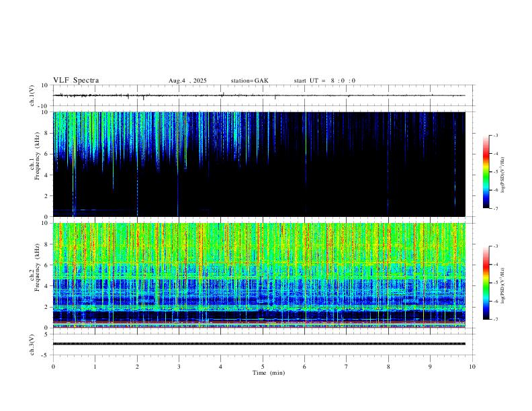Click the "4" tick on ch.1 Frequency axis
The height and width of the screenshot is (411, 532).
point(47,175)
